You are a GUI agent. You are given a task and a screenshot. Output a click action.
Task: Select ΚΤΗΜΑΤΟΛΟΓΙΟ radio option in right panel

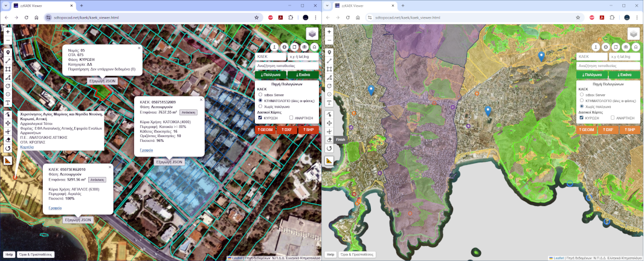click(x=582, y=100)
